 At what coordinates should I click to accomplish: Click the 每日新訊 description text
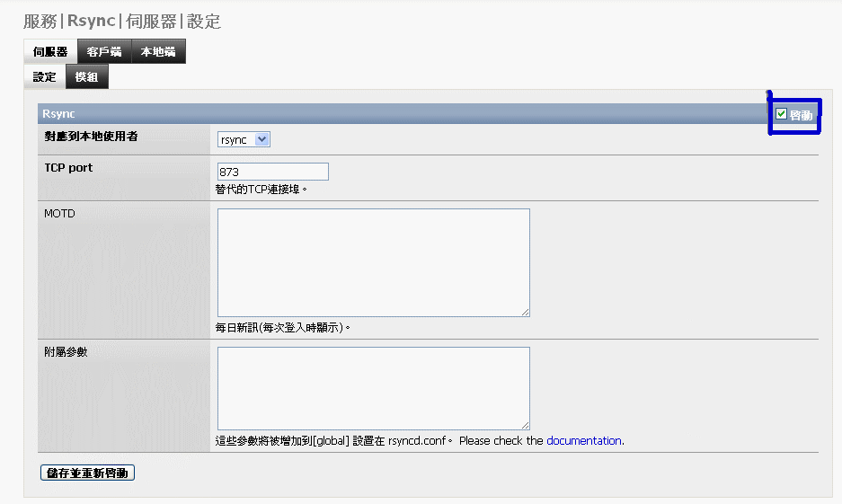[x=282, y=327]
